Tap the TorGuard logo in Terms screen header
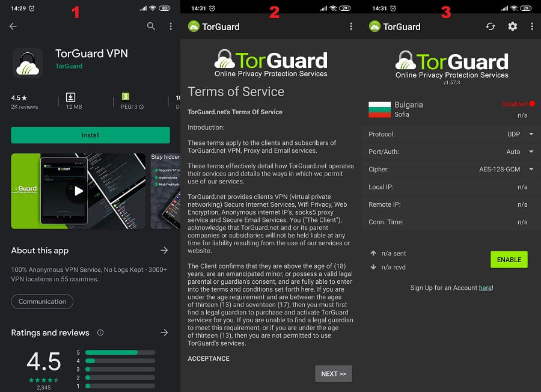 pos(194,26)
